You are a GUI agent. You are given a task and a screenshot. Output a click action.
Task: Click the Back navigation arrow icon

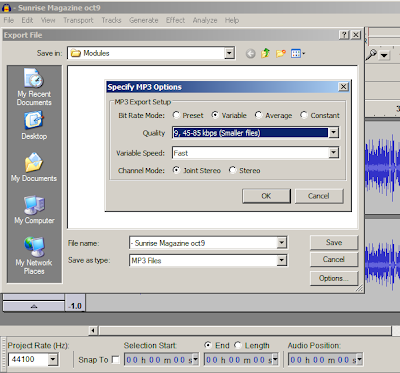[x=250, y=53]
